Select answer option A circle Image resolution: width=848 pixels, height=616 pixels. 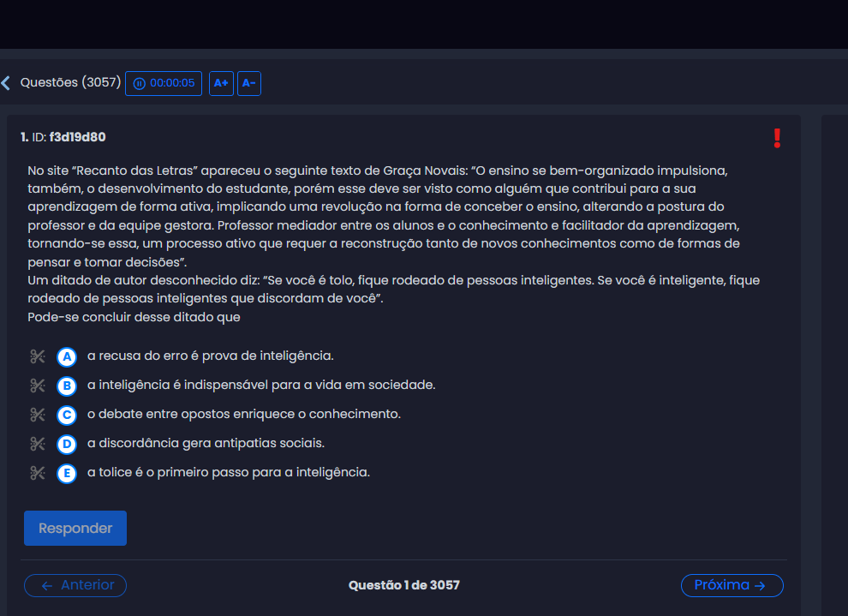(x=67, y=357)
